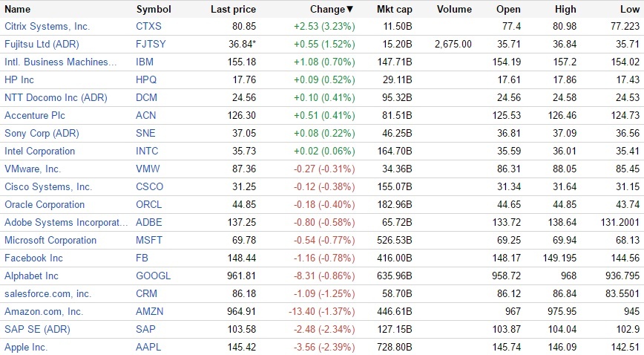Screen dimensions: 644x355
Task: Open the Facebook Inc link
Action: pos(33,258)
